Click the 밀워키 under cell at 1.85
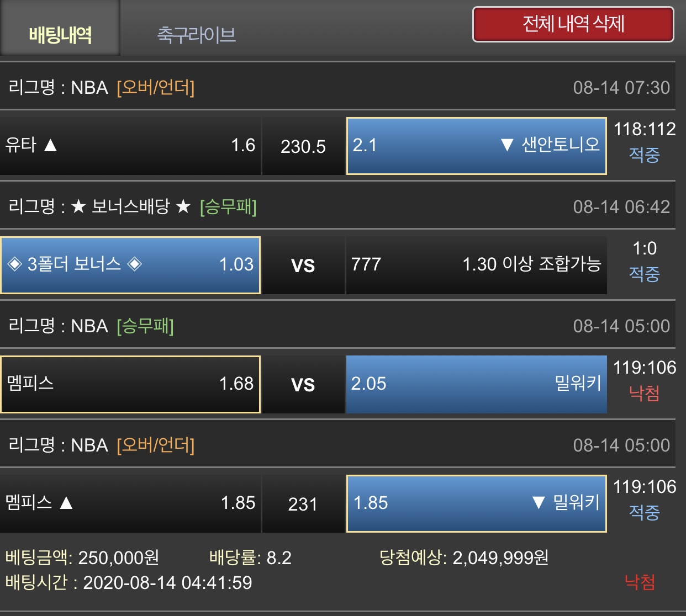The height and width of the screenshot is (616, 686). [477, 503]
